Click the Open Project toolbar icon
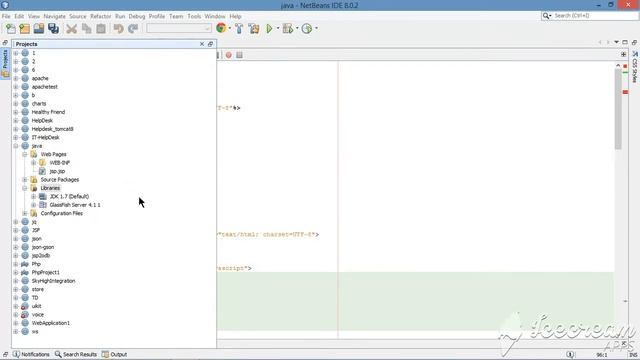Screen dimensions: 640x360 tap(39, 29)
